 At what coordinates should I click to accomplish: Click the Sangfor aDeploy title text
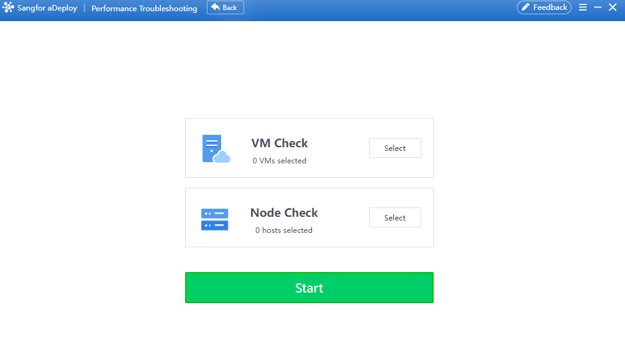pyautogui.click(x=47, y=8)
